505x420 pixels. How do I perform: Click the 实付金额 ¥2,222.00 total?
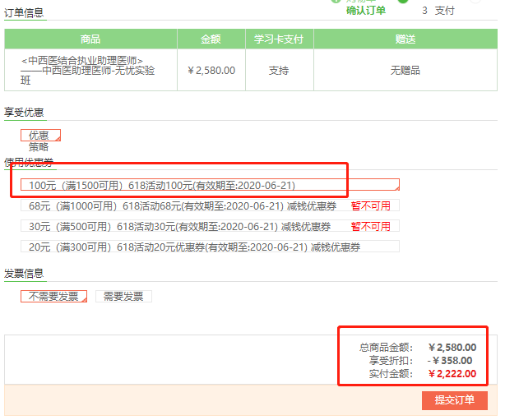[452, 374]
